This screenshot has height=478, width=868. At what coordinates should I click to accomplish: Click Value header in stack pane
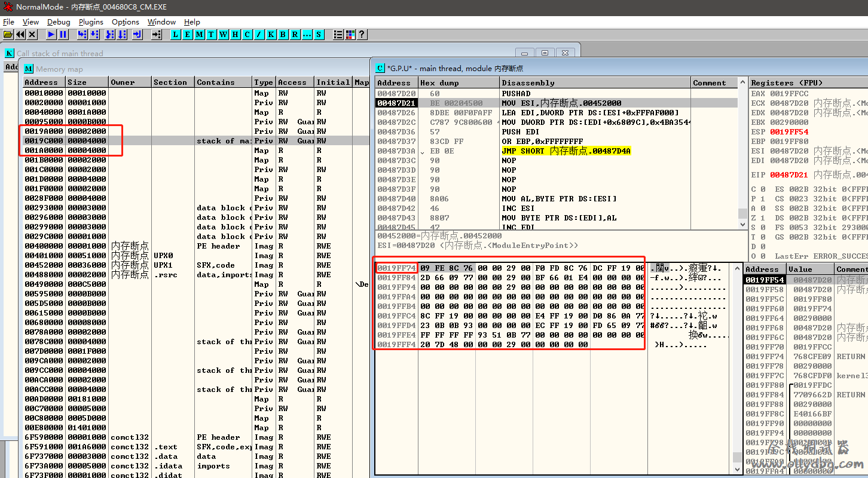point(810,269)
